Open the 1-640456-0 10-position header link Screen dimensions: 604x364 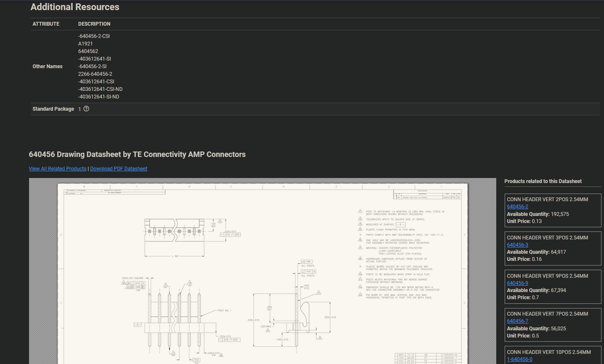click(x=519, y=359)
